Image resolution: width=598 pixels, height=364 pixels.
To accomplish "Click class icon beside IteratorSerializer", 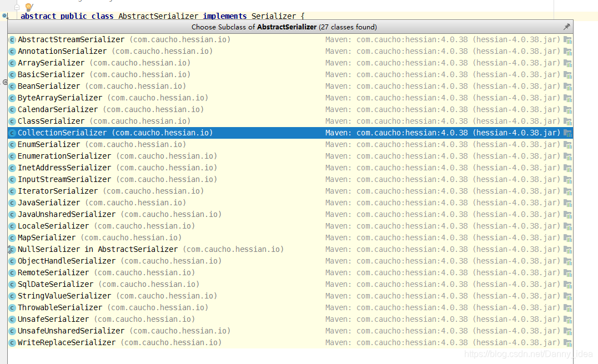I will (12, 191).
